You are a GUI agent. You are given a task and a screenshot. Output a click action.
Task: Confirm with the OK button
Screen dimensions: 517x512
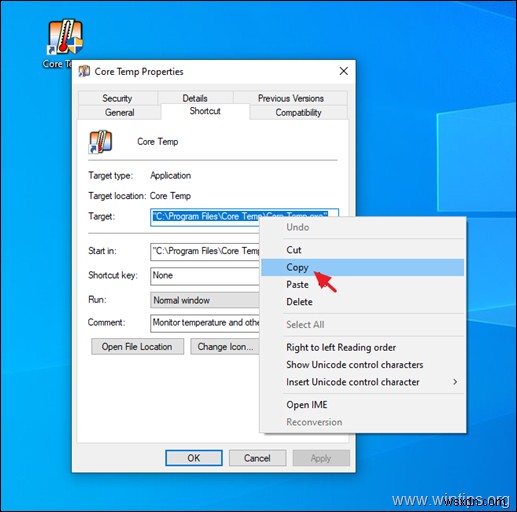click(x=194, y=458)
